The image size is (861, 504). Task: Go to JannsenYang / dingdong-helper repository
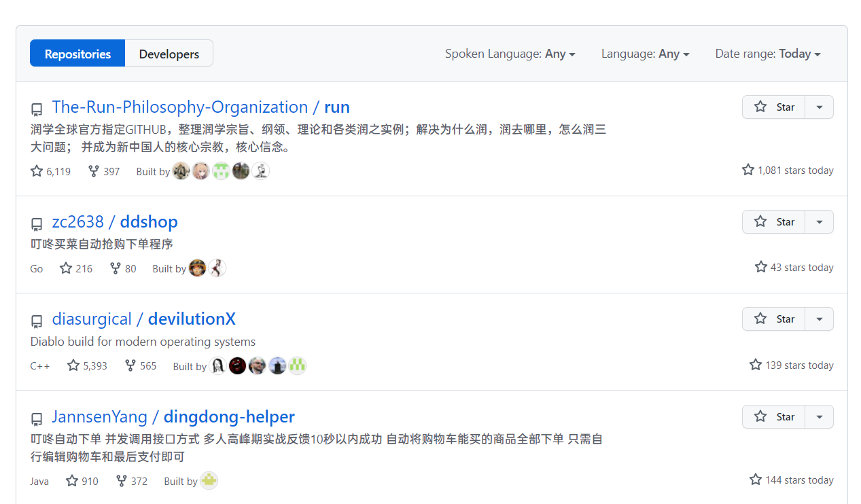point(173,416)
